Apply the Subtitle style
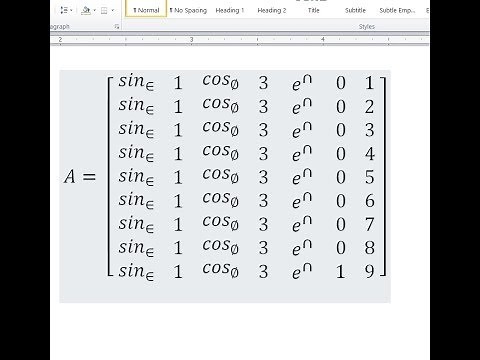 (355, 10)
